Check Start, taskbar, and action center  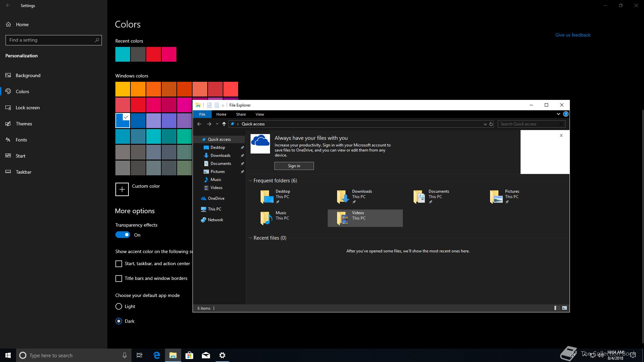[x=119, y=264]
